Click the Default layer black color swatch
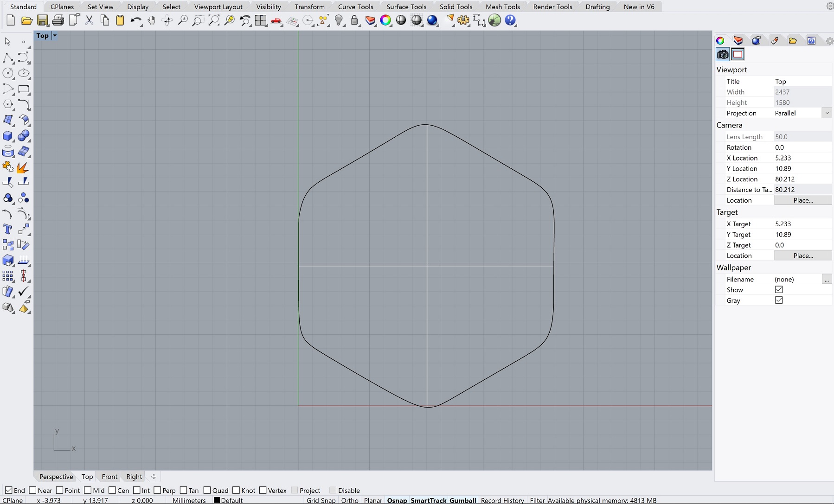This screenshot has width=834, height=504. point(217,500)
